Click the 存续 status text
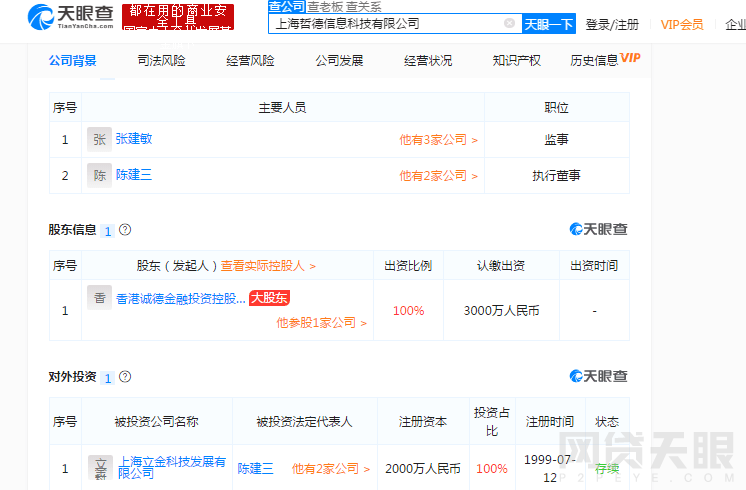Viewport: 746px width, 490px height. (607, 469)
